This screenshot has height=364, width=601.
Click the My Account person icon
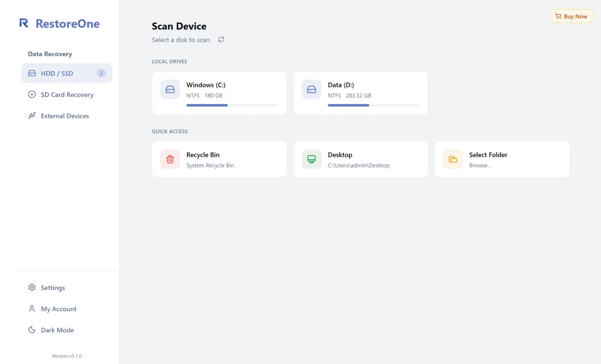click(x=32, y=309)
